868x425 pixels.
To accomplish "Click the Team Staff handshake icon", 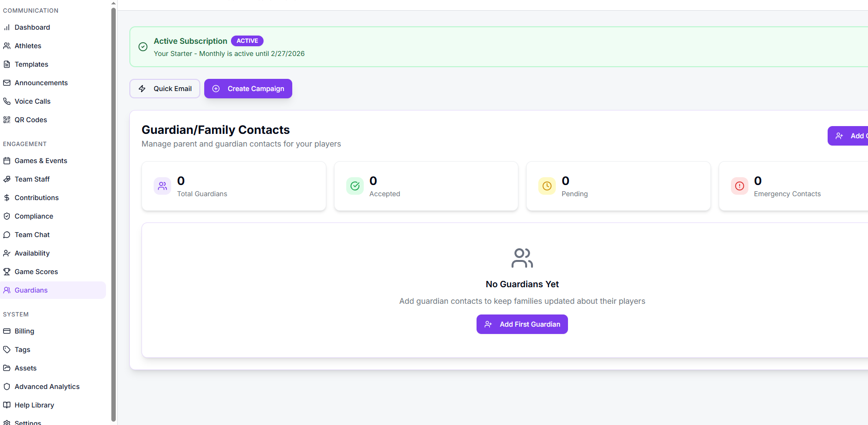I will click(x=7, y=179).
